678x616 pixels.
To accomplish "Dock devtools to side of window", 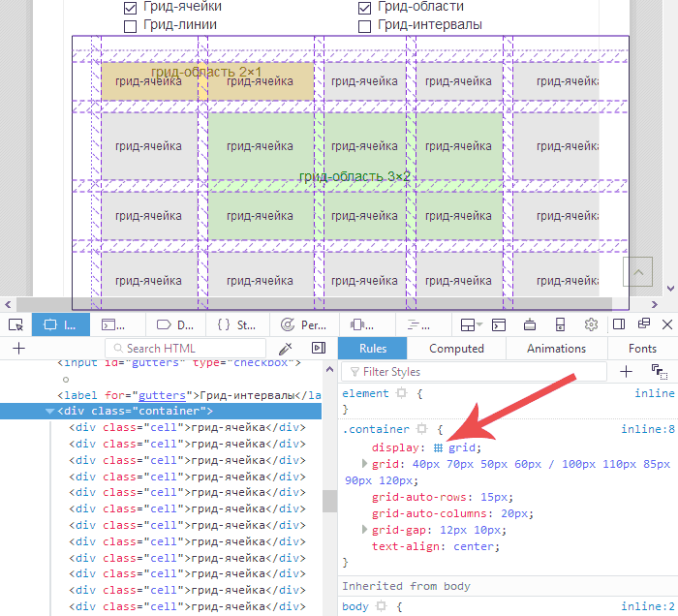I will (619, 324).
